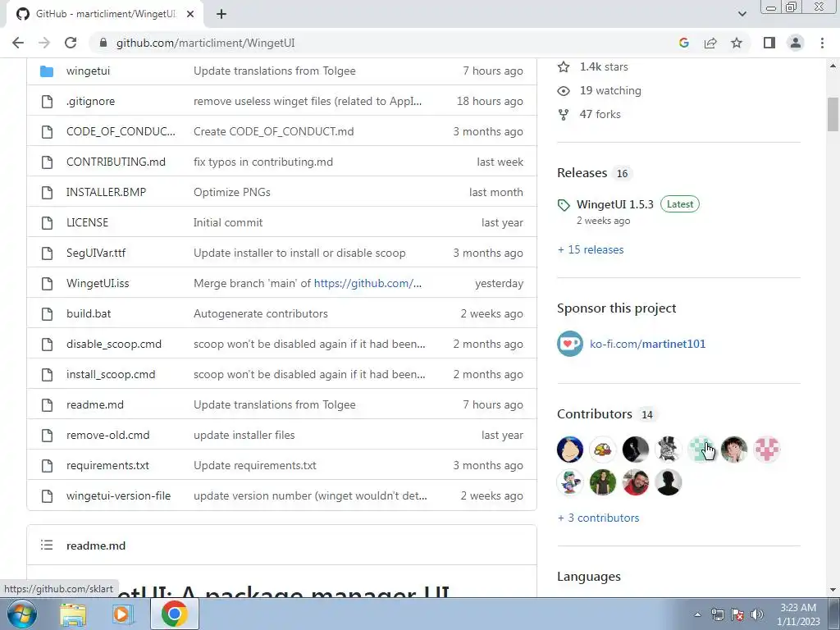Open build.bat file

click(89, 313)
